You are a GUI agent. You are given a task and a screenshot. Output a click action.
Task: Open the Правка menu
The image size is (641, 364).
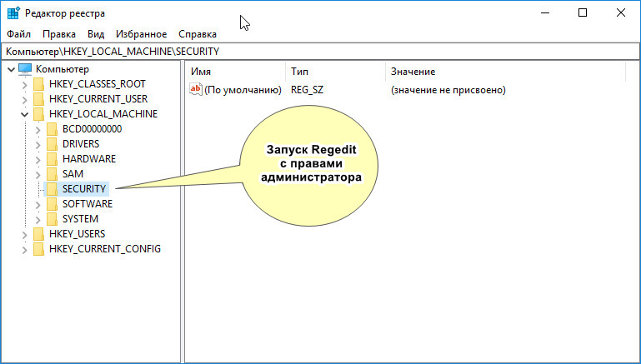[59, 34]
